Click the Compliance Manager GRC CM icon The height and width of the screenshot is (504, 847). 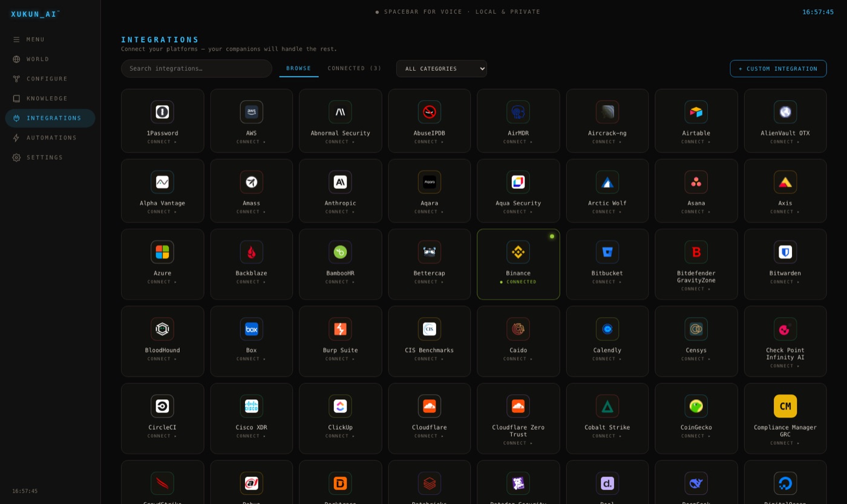pyautogui.click(x=785, y=407)
